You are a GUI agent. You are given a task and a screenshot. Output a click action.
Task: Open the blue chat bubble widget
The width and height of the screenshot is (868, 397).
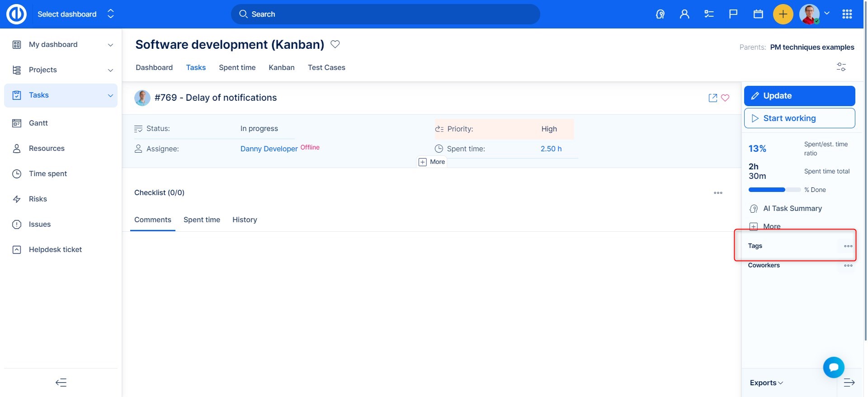[833, 367]
